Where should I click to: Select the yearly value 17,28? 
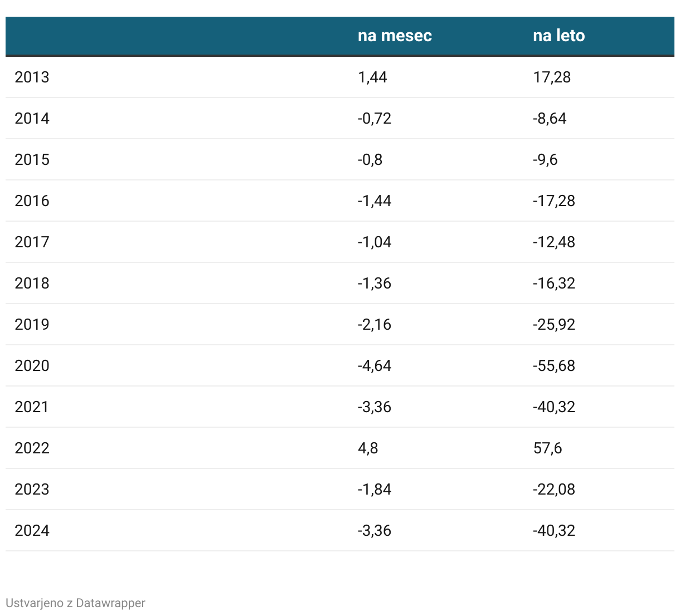[552, 77]
